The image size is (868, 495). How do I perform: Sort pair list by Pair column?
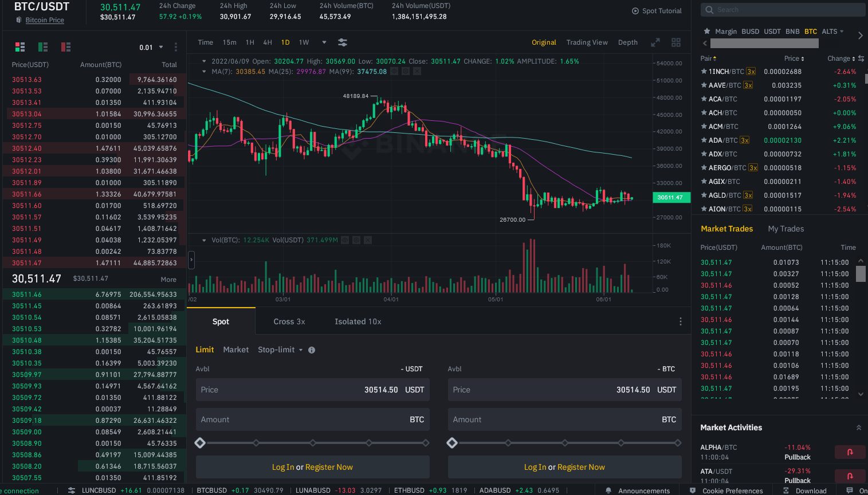(708, 58)
